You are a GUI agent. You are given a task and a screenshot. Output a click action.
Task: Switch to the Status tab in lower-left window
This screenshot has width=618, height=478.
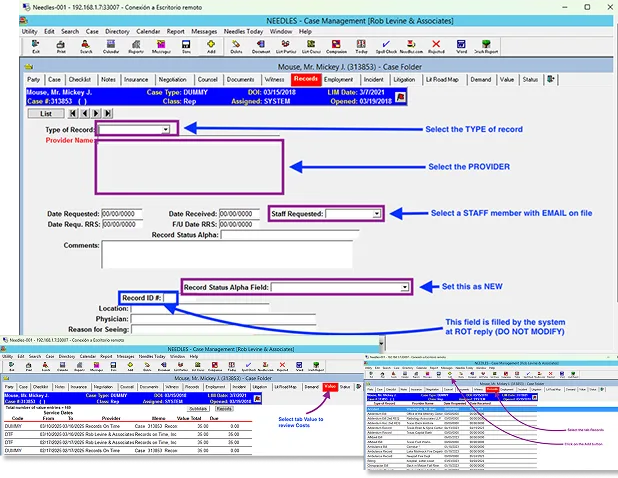pyautogui.click(x=345, y=387)
